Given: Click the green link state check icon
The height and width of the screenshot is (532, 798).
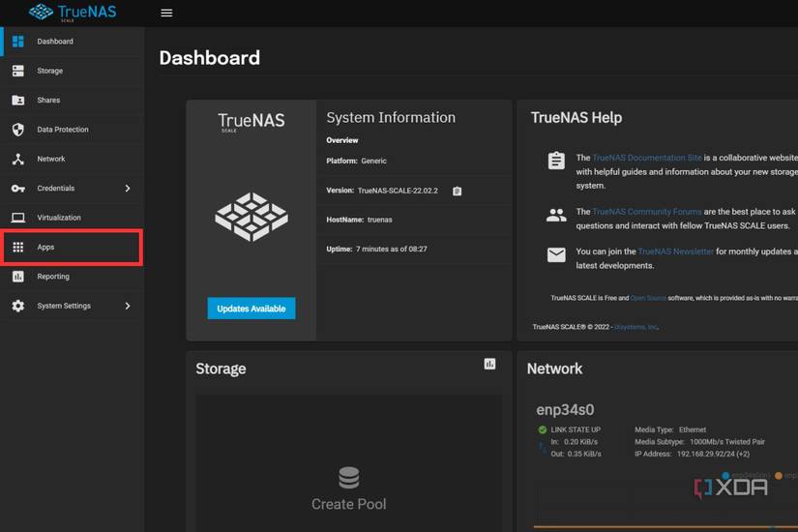Looking at the screenshot, I should 543,429.
